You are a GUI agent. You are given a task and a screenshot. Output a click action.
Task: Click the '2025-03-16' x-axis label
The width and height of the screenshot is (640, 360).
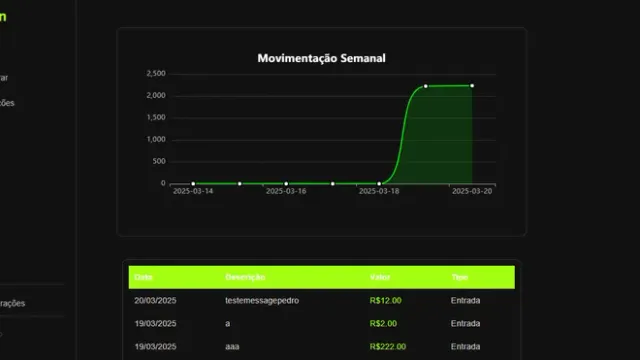[286, 191]
